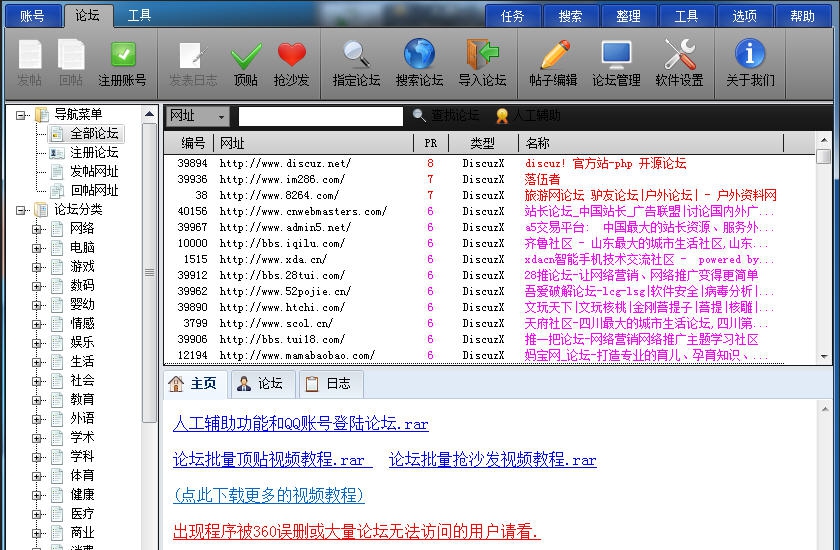Select 发帖网址 tree item
This screenshot has height=550, width=840.
tap(94, 171)
